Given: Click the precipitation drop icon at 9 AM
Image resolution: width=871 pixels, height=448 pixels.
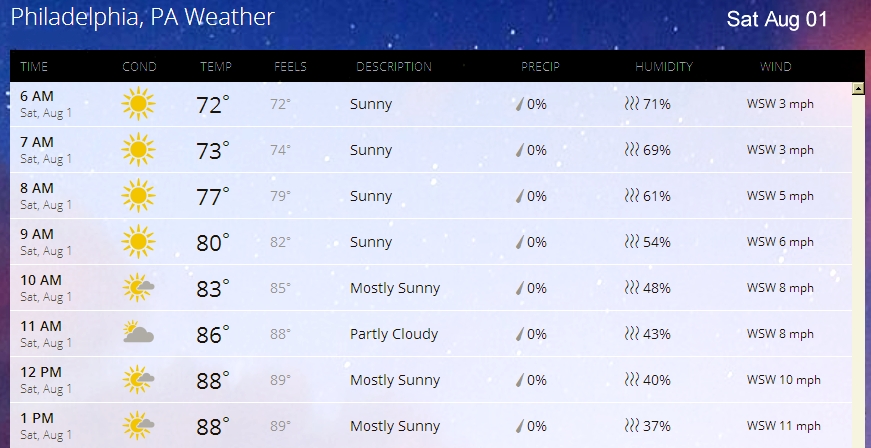Looking at the screenshot, I should pos(519,242).
